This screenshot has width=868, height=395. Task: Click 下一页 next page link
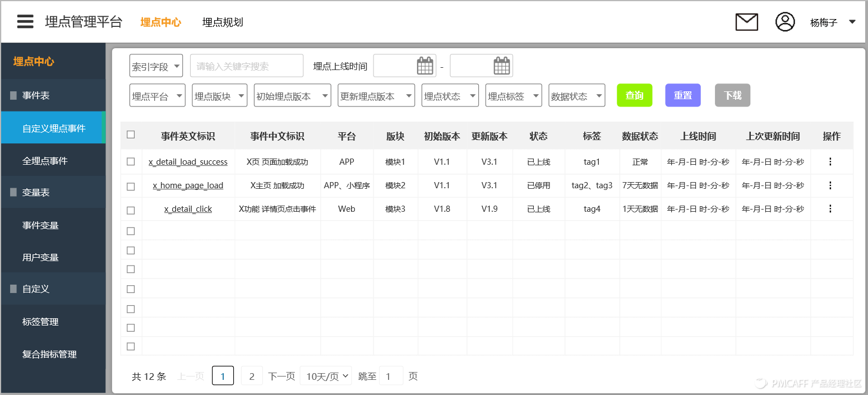point(281,376)
